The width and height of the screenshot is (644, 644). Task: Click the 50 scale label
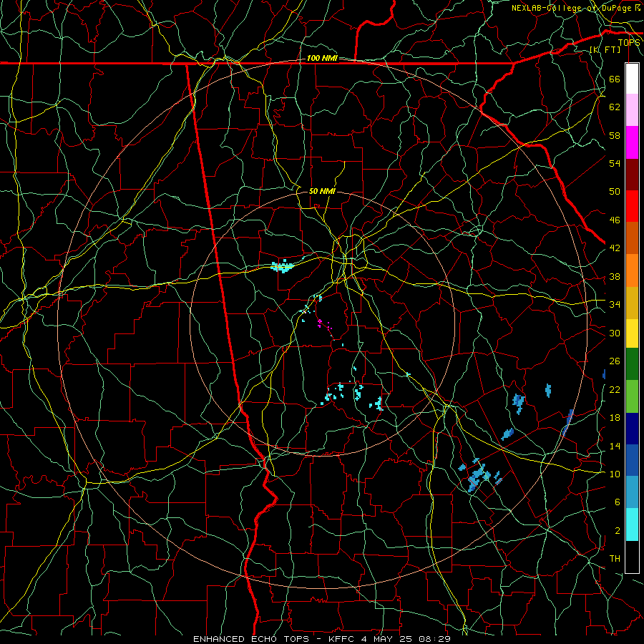tap(615, 192)
